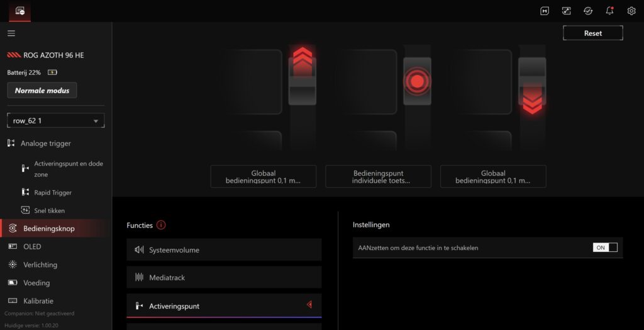Go to the Verlichting section
Viewport: 644px width, 330px height.
click(40, 265)
